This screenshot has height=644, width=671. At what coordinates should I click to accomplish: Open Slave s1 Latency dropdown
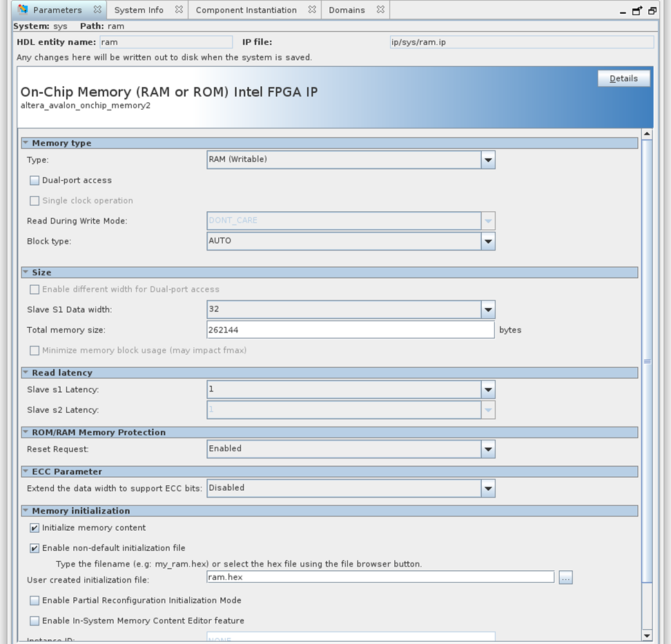(488, 390)
